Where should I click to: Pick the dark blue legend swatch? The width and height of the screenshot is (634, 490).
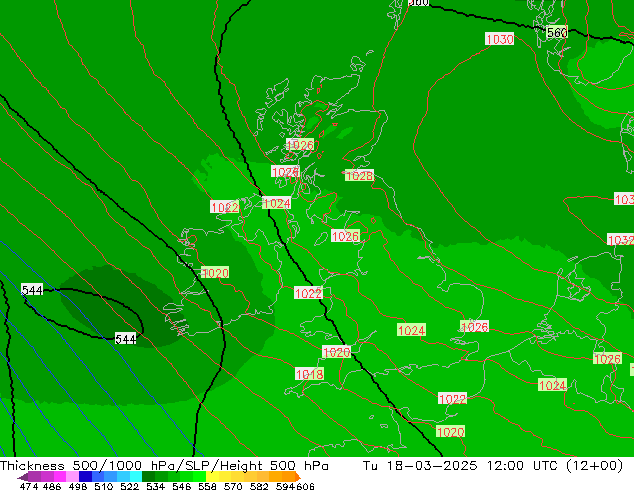click(85, 476)
